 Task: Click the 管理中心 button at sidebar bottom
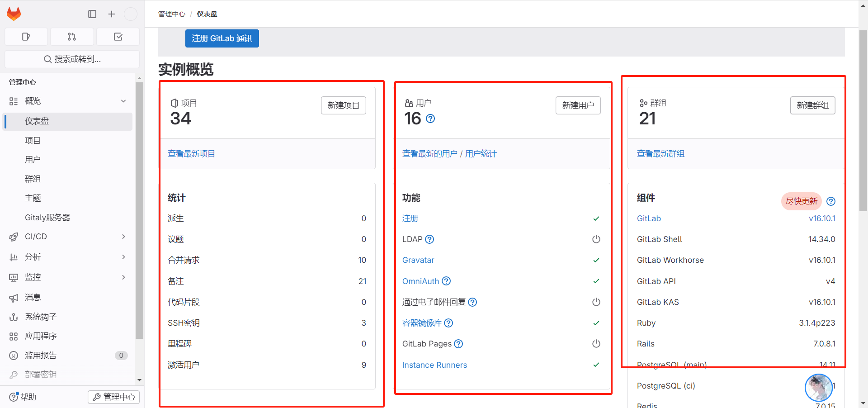pos(114,397)
